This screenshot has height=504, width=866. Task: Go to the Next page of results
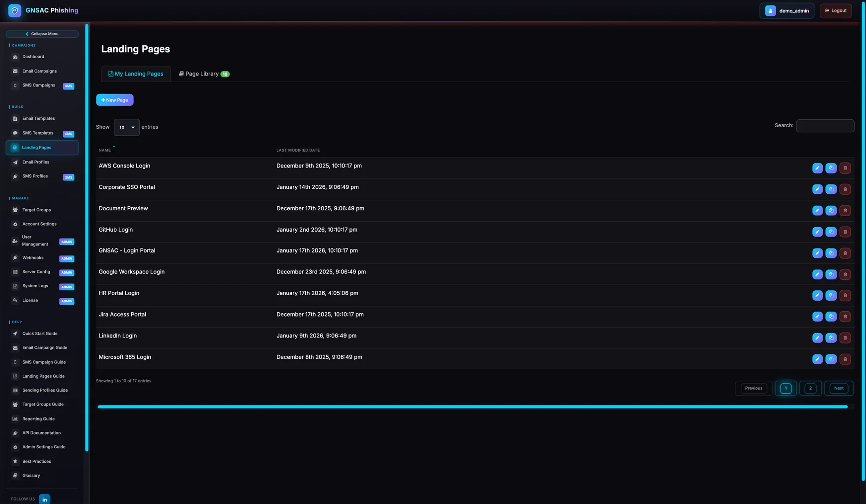click(x=839, y=388)
